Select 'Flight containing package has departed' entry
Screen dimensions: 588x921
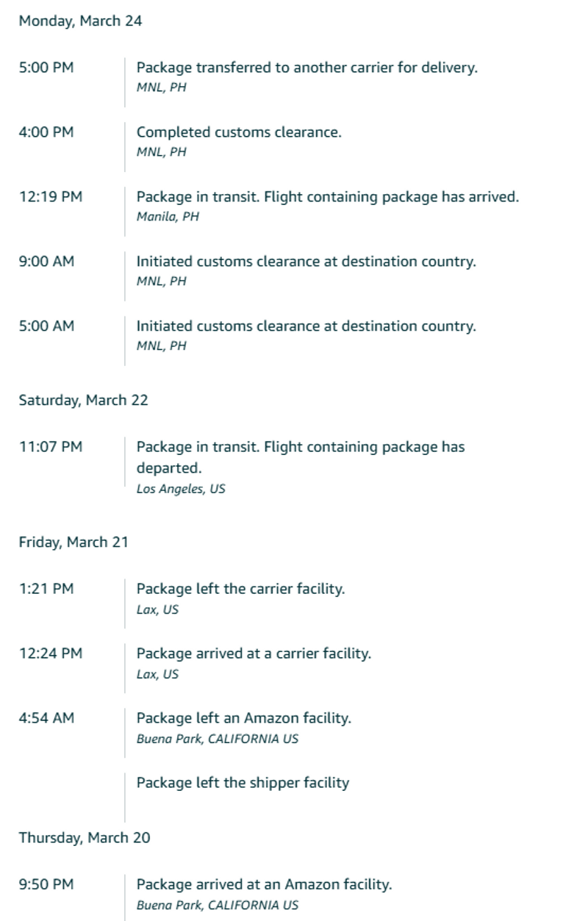point(301,457)
